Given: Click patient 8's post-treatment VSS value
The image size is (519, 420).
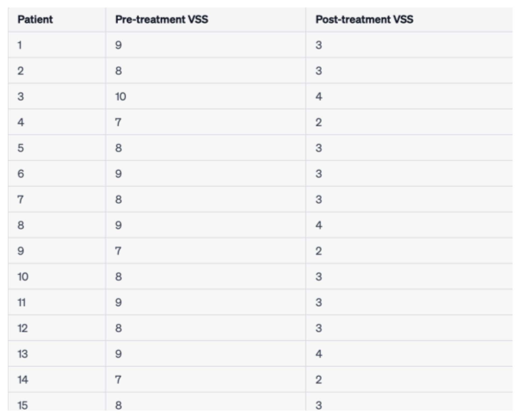Looking at the screenshot, I should click(319, 225).
